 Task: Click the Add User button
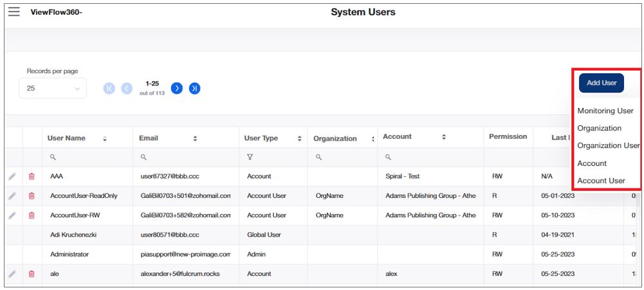[601, 83]
